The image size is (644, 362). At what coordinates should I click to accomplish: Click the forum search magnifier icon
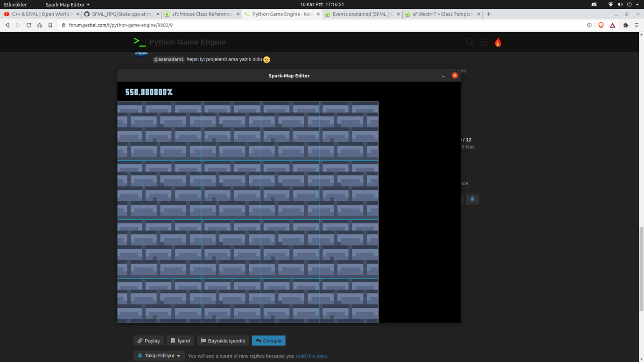coord(469,42)
